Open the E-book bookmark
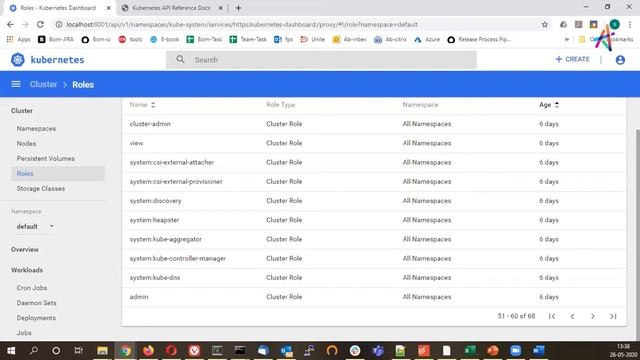The width and height of the screenshot is (640, 360). coord(165,39)
